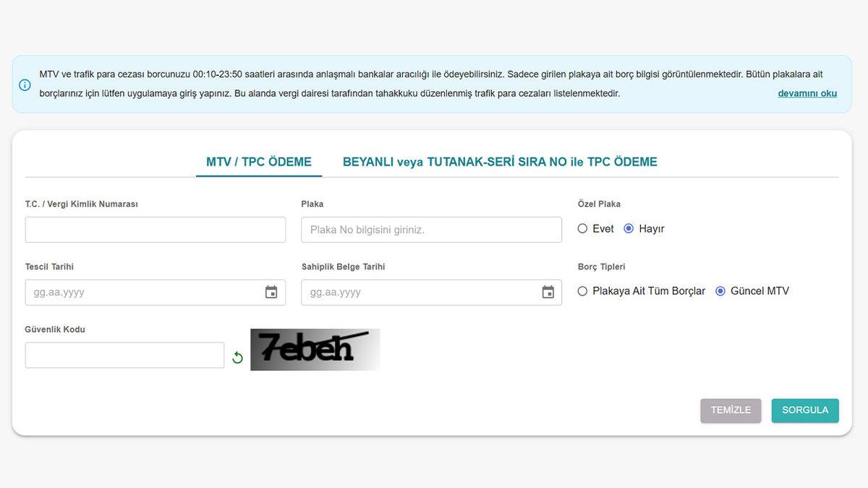Click the info icon in the blue banner
Image resolution: width=868 pixels, height=488 pixels.
coord(25,85)
